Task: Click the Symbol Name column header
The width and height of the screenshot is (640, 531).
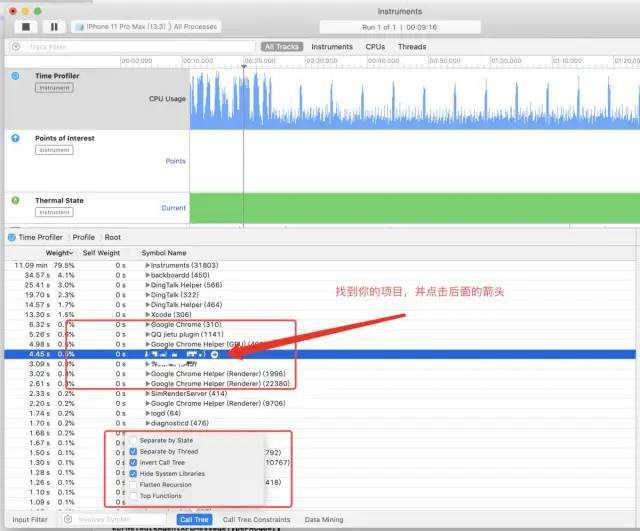Action: tap(164, 253)
